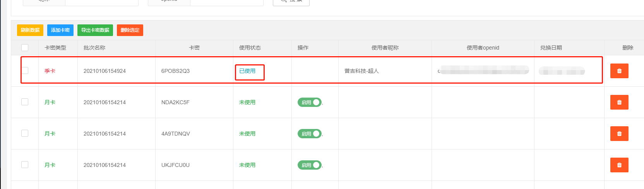Tick the select-all checkbox in table header
Viewport: 644px width, 189px height.
[x=25, y=48]
